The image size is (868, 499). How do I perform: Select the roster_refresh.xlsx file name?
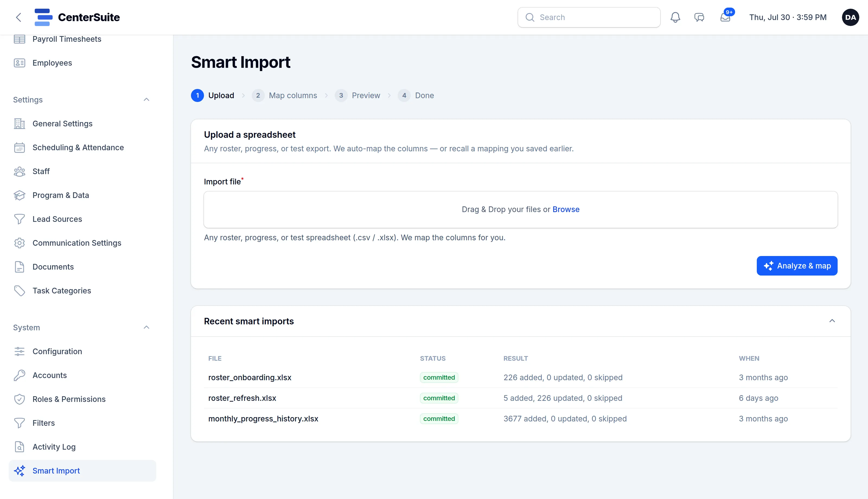pos(242,398)
